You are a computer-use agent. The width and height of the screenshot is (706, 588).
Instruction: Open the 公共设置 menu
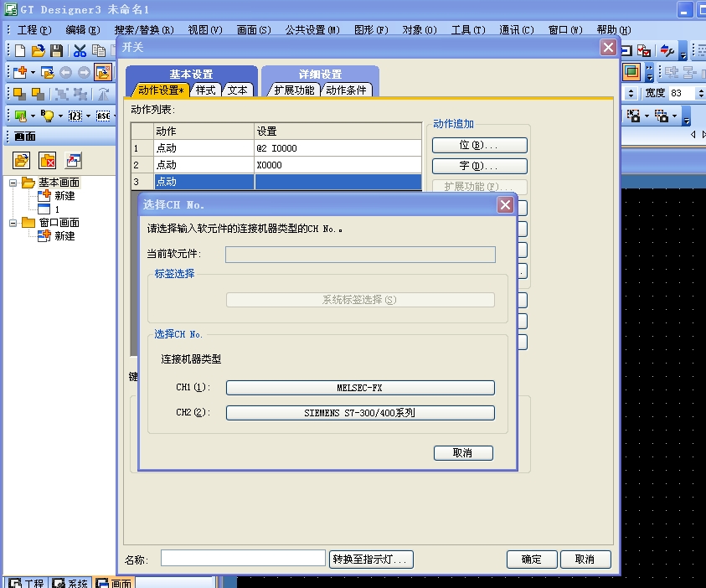(x=312, y=30)
